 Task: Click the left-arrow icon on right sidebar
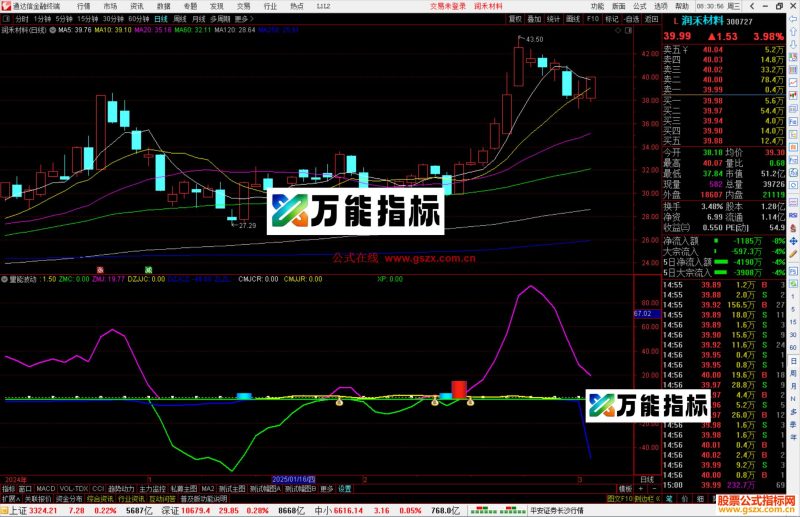pyautogui.click(x=793, y=18)
